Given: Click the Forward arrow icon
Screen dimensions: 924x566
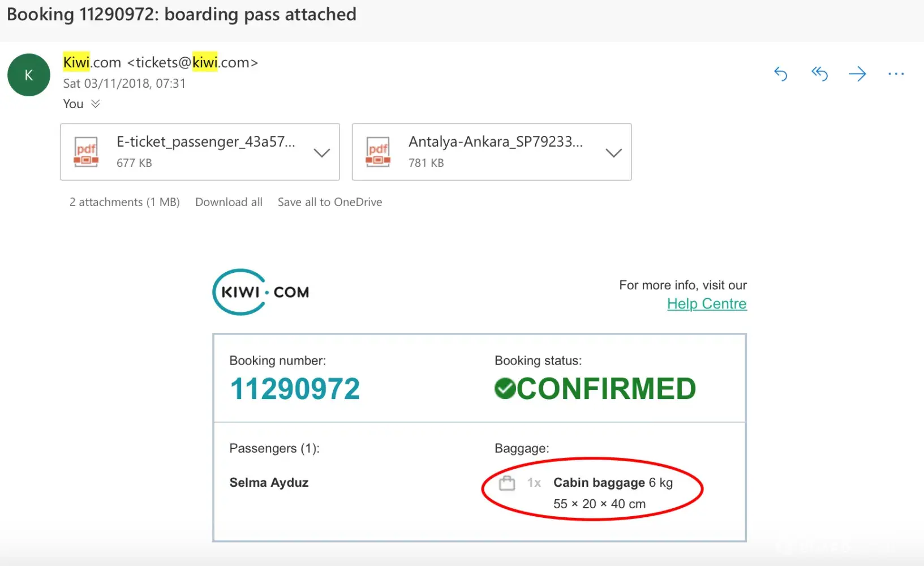Looking at the screenshot, I should click(x=858, y=74).
